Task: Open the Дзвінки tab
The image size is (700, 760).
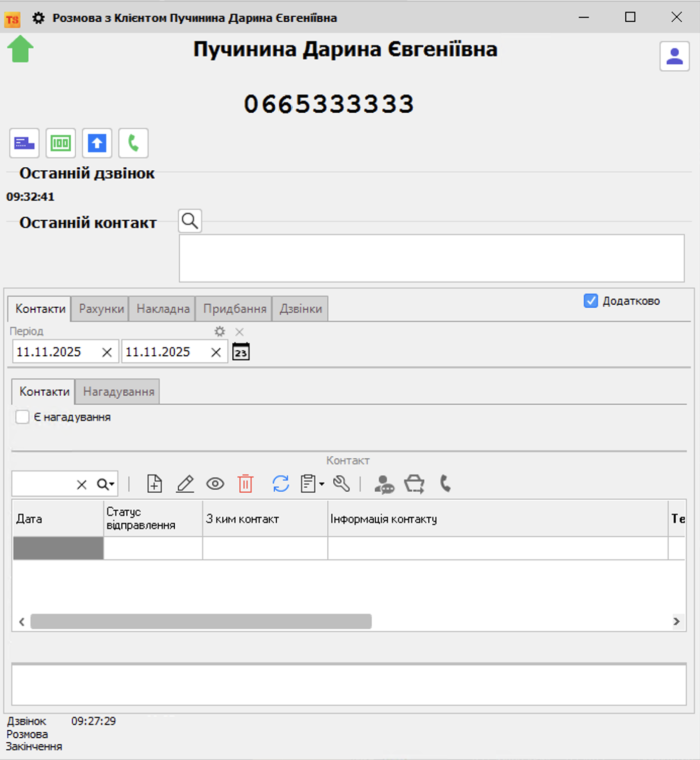Action: (301, 309)
